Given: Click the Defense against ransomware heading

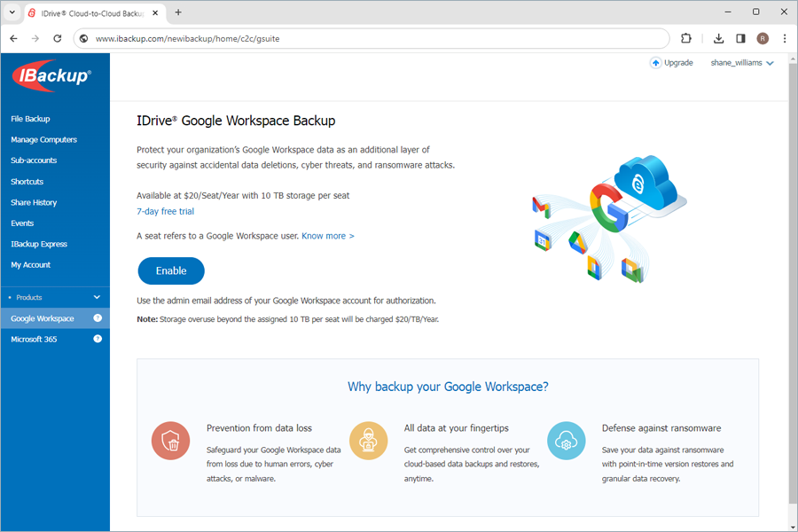Looking at the screenshot, I should click(661, 428).
